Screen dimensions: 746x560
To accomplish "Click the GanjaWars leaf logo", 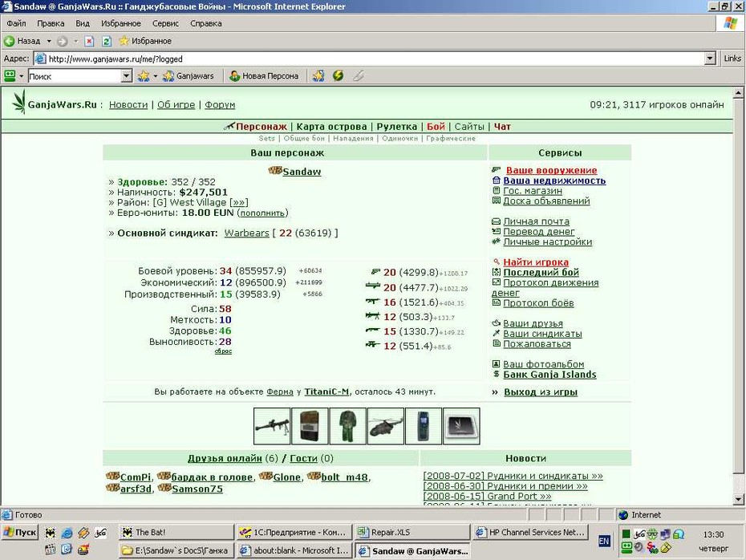I will pos(19,102).
